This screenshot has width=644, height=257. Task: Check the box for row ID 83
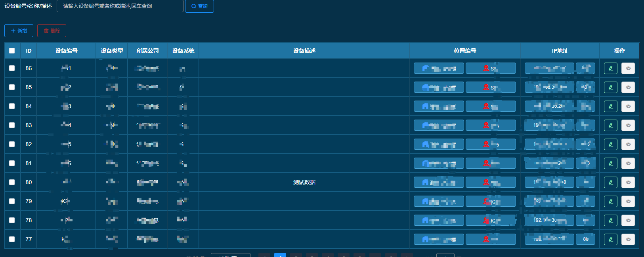[x=12, y=125]
